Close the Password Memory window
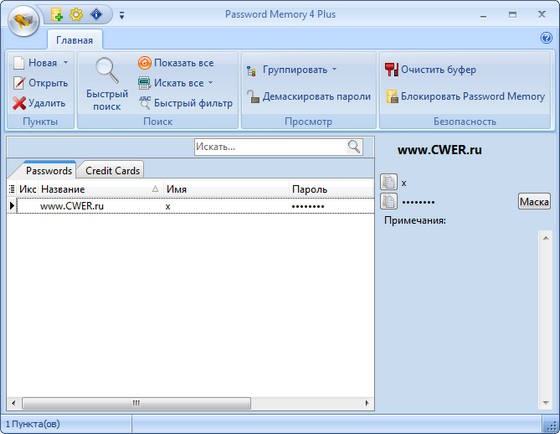The height and width of the screenshot is (434, 560). [x=542, y=14]
